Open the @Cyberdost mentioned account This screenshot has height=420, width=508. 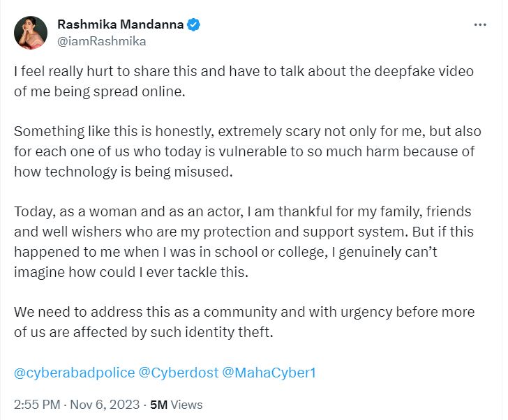coord(178,373)
